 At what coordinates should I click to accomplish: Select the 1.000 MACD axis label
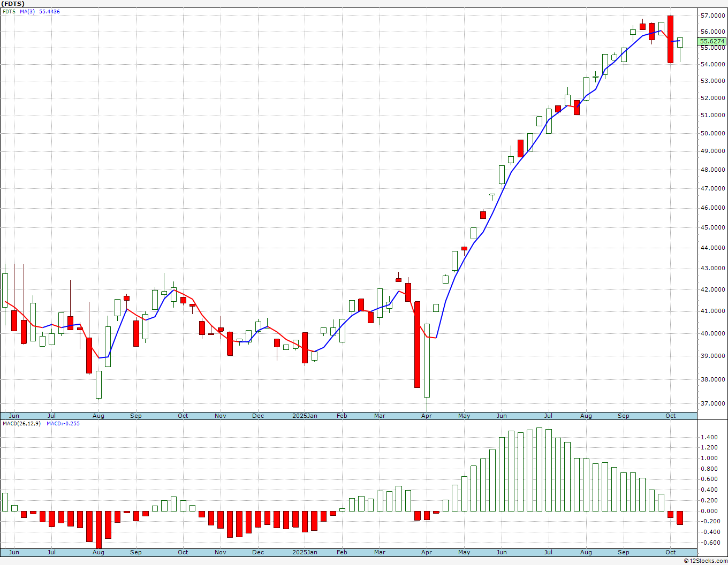708,459
